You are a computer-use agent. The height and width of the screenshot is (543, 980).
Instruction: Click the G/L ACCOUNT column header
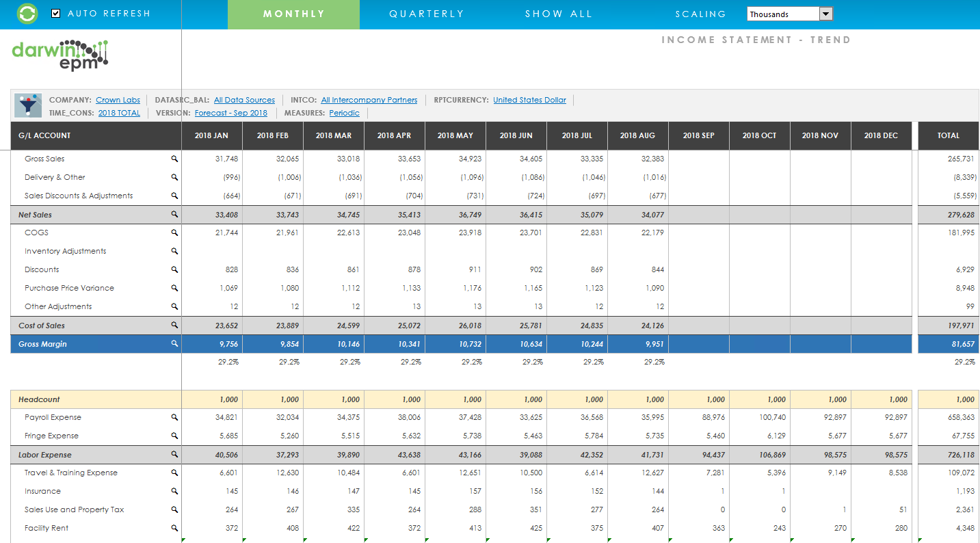96,135
